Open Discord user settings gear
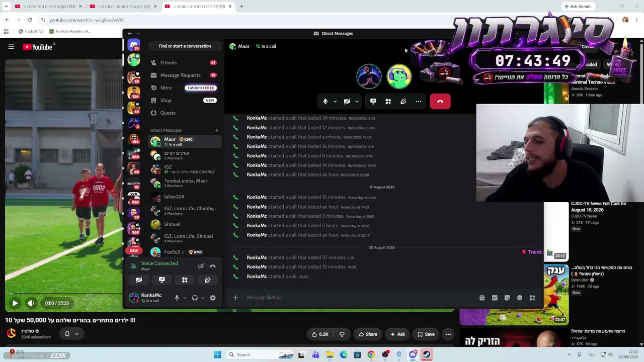The width and height of the screenshot is (644, 362). point(213,298)
